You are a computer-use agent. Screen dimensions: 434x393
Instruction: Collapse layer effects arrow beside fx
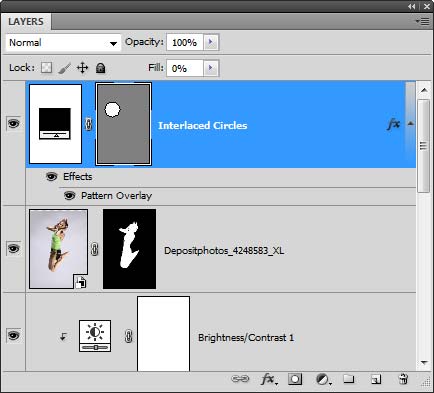click(x=411, y=124)
